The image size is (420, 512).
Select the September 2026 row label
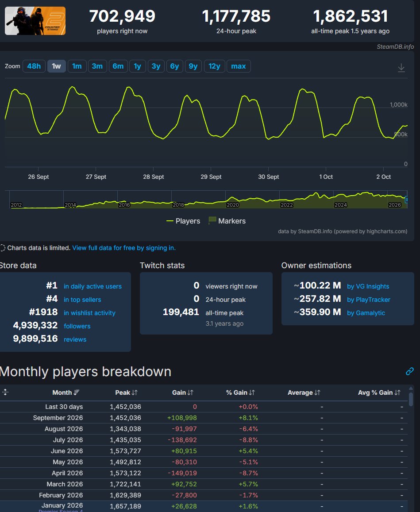click(58, 418)
